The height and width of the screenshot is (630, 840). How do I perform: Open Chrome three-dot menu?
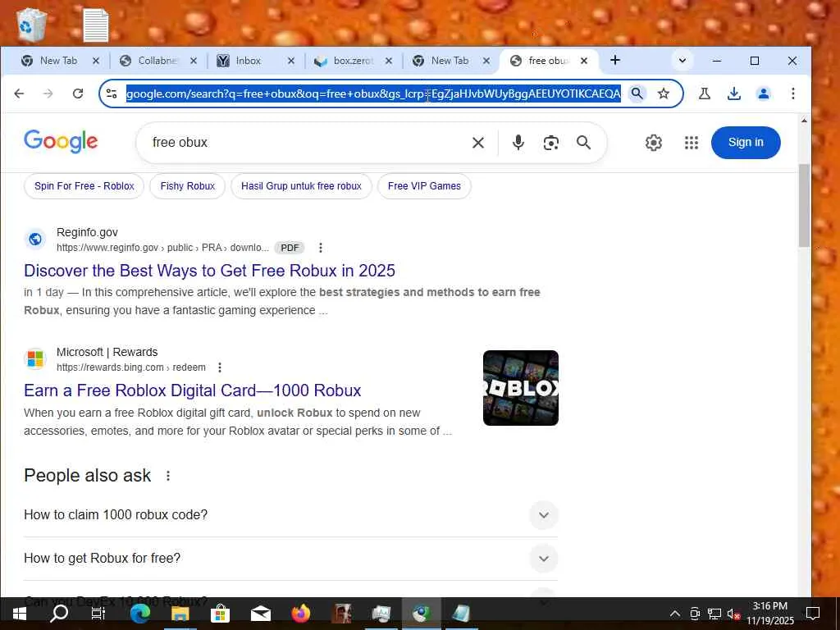click(x=793, y=94)
